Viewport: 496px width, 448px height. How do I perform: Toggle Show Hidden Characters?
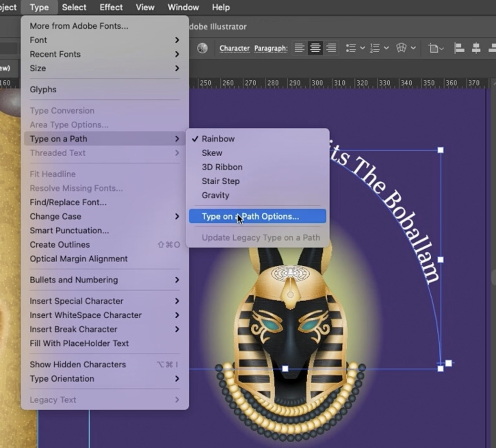[105, 364]
